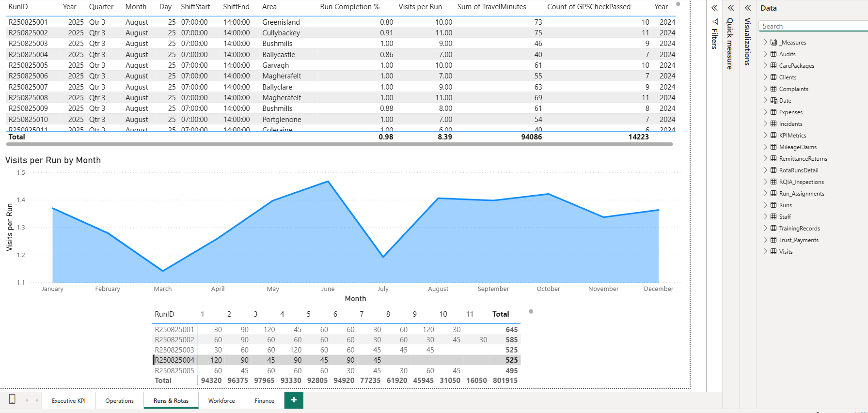Click the Visits table icon
Viewport: 868px width, 413px height.
773,252
